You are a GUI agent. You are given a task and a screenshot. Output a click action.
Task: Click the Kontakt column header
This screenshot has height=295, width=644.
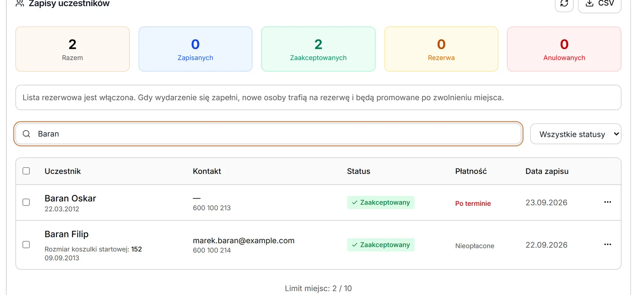click(x=207, y=171)
